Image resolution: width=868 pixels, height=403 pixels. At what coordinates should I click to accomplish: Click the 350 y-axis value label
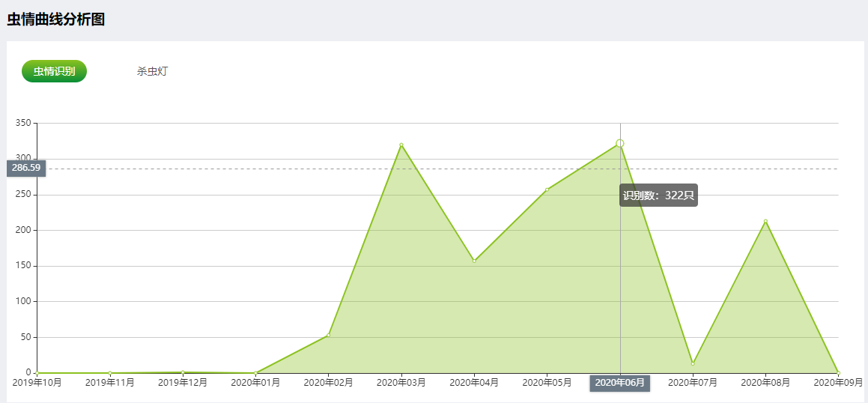click(23, 123)
